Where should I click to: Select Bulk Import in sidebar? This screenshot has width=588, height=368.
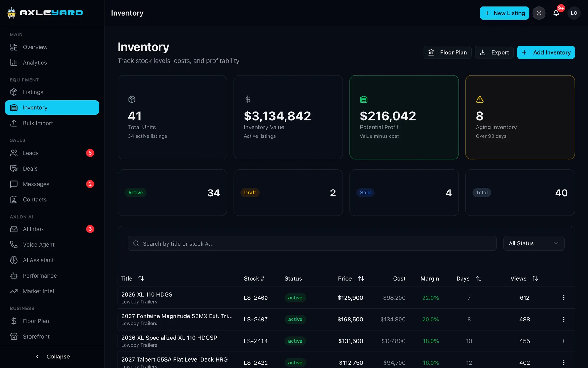click(x=52, y=123)
